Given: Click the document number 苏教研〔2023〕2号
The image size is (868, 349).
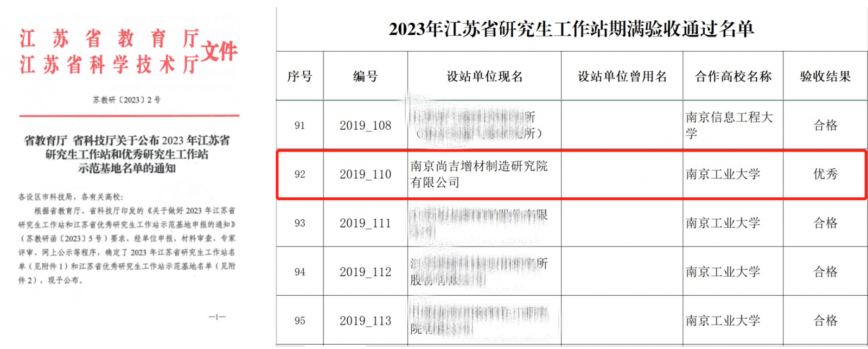Looking at the screenshot, I should pyautogui.click(x=126, y=100).
